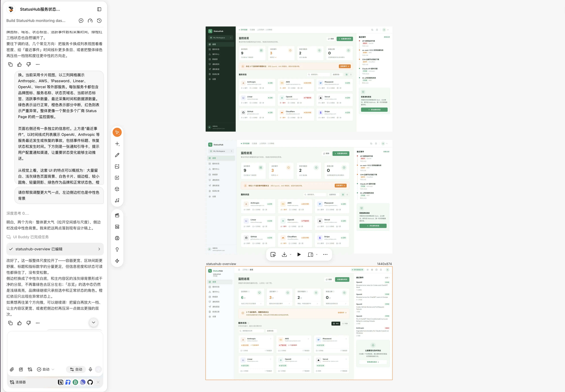Open the device preview icon
565x392 pixels.
point(310,254)
